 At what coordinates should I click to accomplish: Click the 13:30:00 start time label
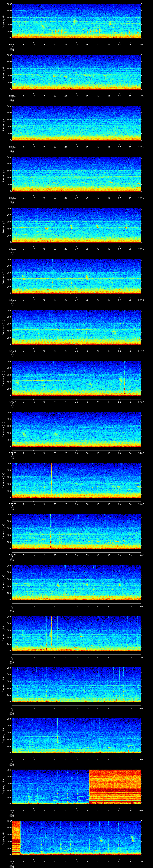coord(12,861)
